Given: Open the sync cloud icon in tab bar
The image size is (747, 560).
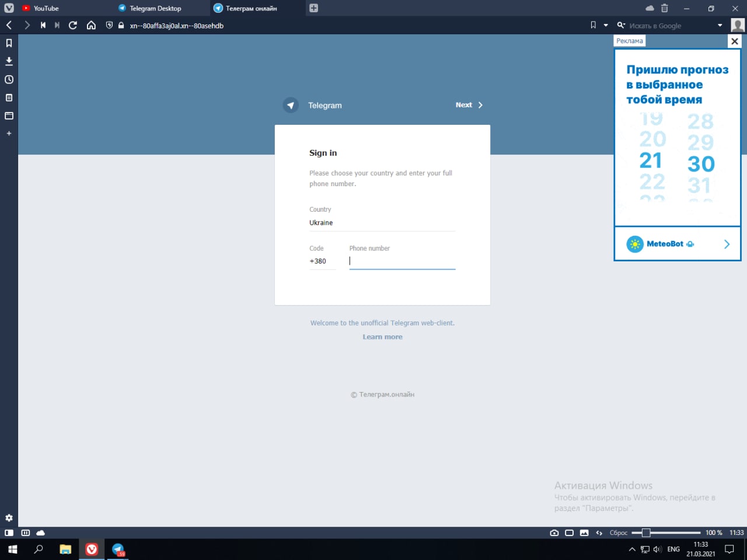Looking at the screenshot, I should (650, 8).
